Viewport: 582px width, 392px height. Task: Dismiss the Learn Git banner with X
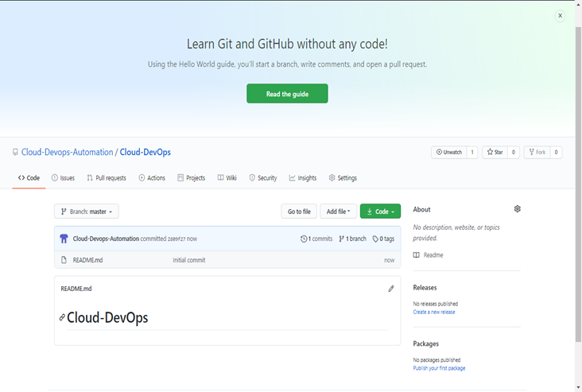click(560, 16)
